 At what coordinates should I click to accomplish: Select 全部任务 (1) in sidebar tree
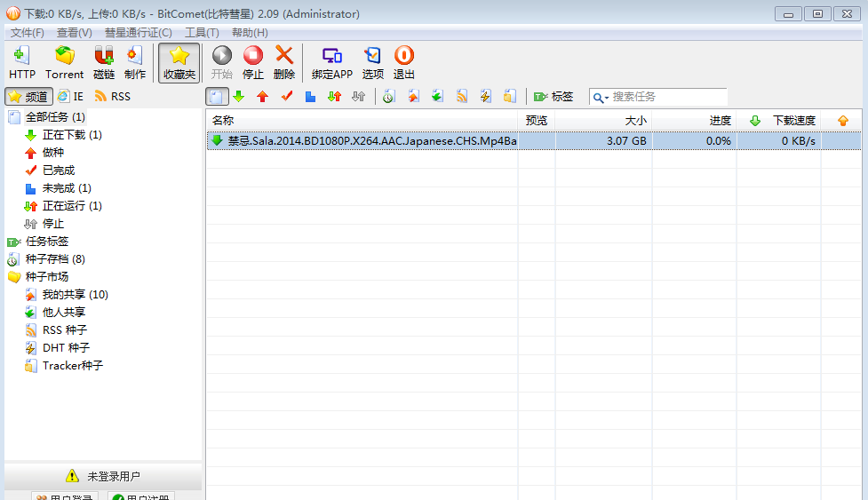click(x=55, y=116)
